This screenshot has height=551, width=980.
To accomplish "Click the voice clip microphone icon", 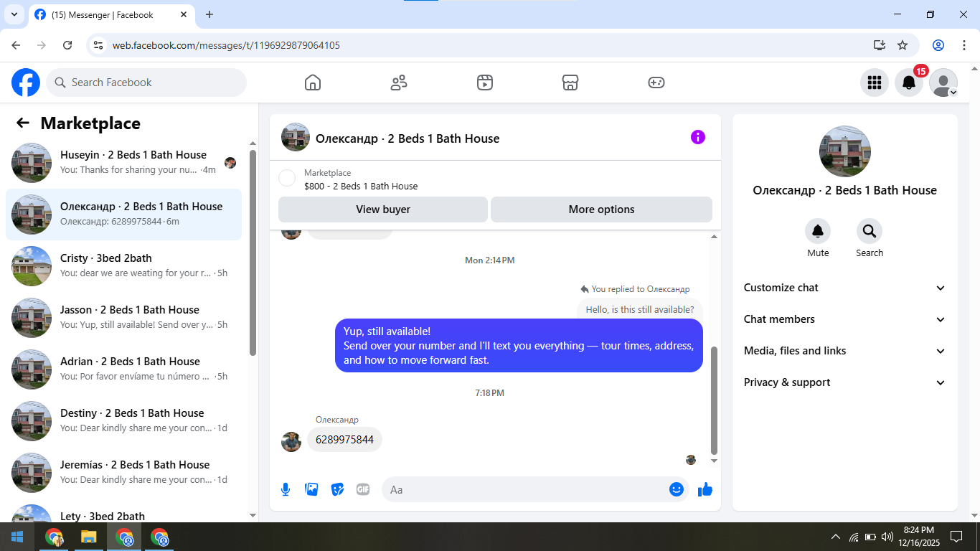I will 286,489.
